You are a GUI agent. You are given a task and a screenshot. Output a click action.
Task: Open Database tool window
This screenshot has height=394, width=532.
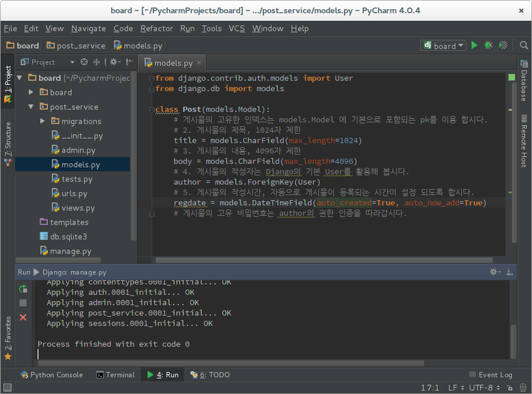coord(524,81)
